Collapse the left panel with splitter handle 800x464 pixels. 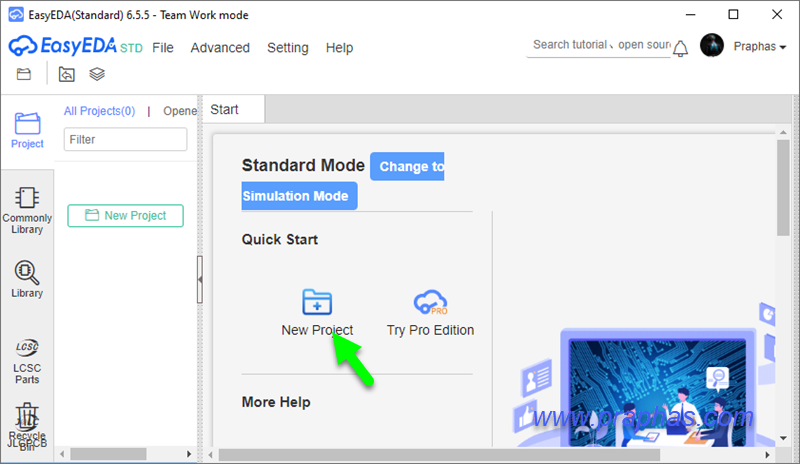pyautogui.click(x=200, y=280)
